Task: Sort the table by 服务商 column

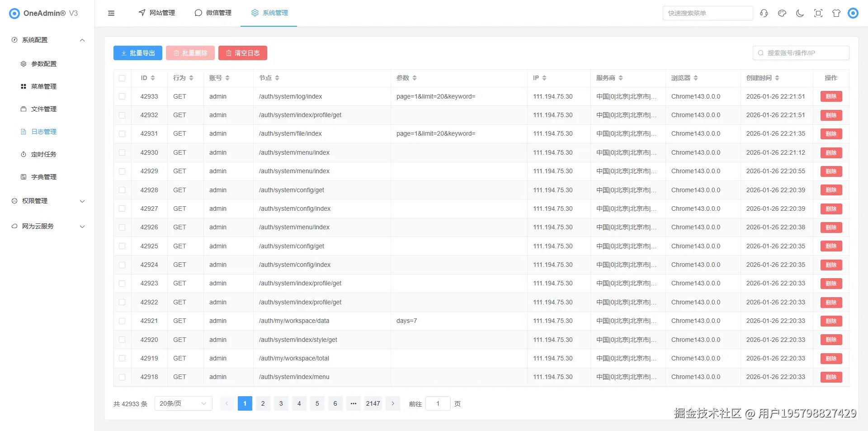Action: [621, 78]
